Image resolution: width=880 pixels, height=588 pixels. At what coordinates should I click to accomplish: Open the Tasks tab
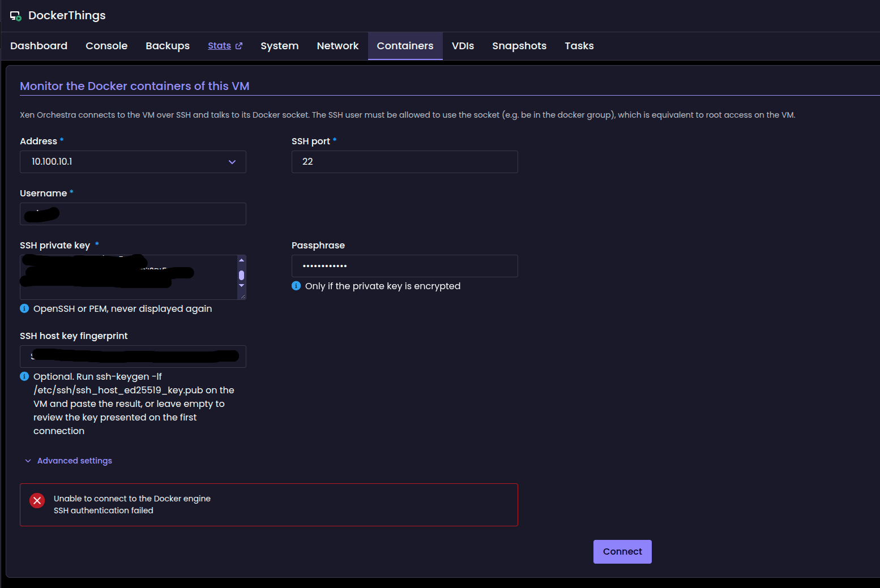point(579,46)
